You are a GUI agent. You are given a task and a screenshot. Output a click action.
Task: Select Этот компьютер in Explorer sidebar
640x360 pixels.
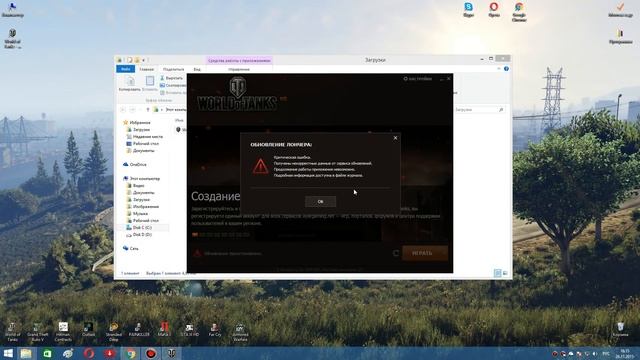[x=142, y=179]
